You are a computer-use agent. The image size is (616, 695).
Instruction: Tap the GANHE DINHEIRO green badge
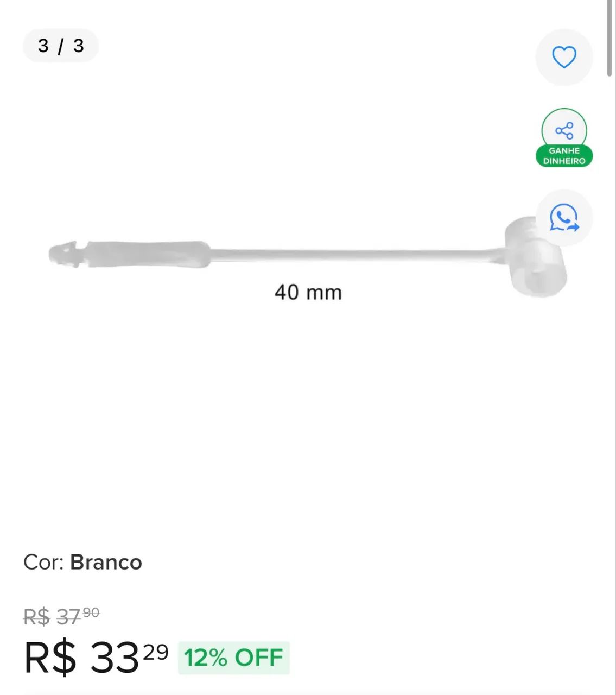pos(564,156)
